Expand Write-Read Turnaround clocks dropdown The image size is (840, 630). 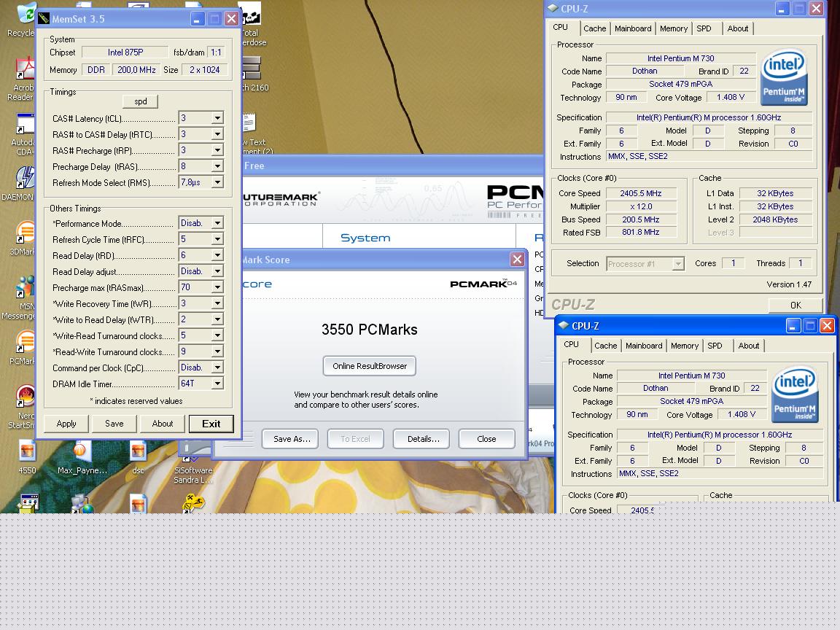pos(217,335)
